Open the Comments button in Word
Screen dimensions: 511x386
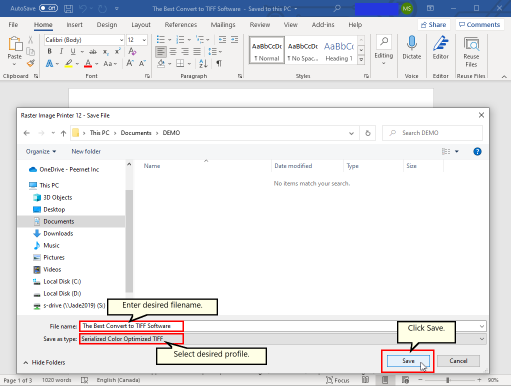point(479,25)
